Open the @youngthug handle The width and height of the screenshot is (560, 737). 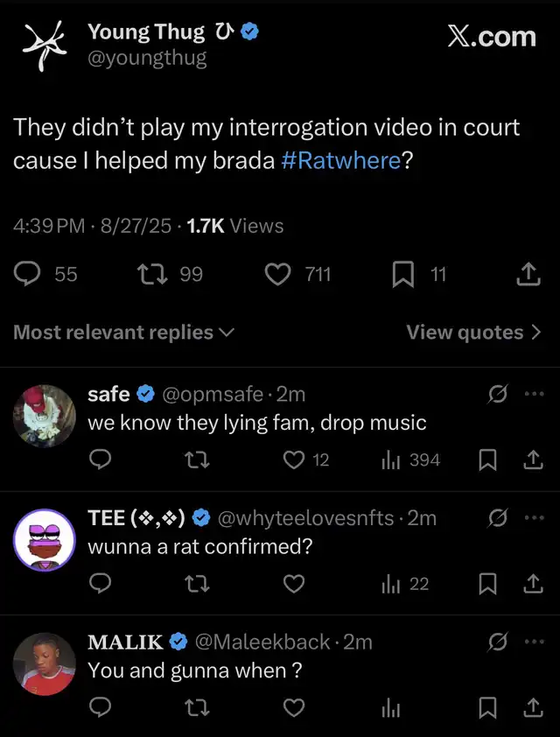[147, 58]
